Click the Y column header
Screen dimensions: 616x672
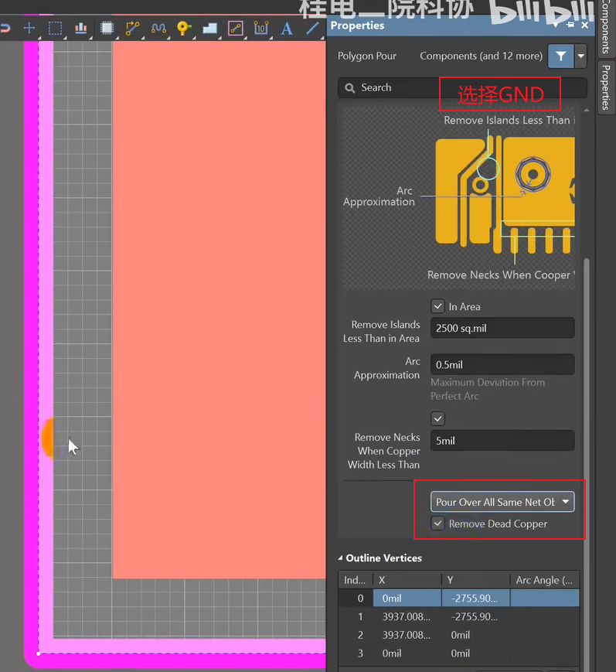(x=475, y=580)
